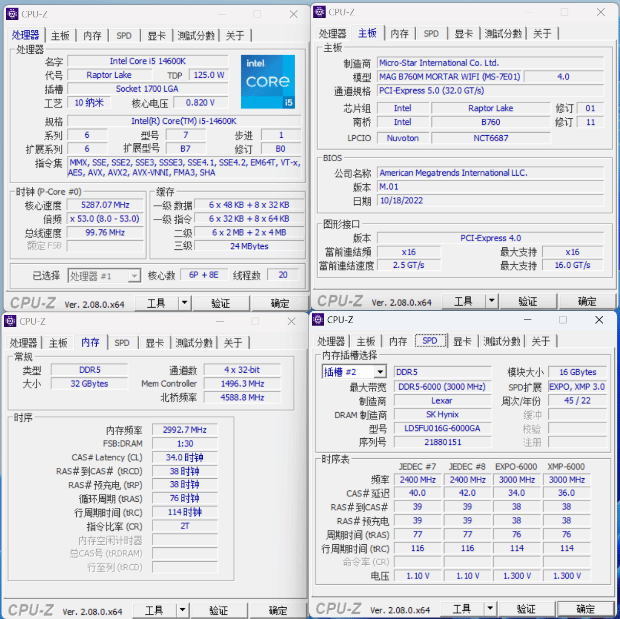This screenshot has height=619, width=620.
Task: Close the mainboard CPU-Z window
Action: [x=601, y=12]
